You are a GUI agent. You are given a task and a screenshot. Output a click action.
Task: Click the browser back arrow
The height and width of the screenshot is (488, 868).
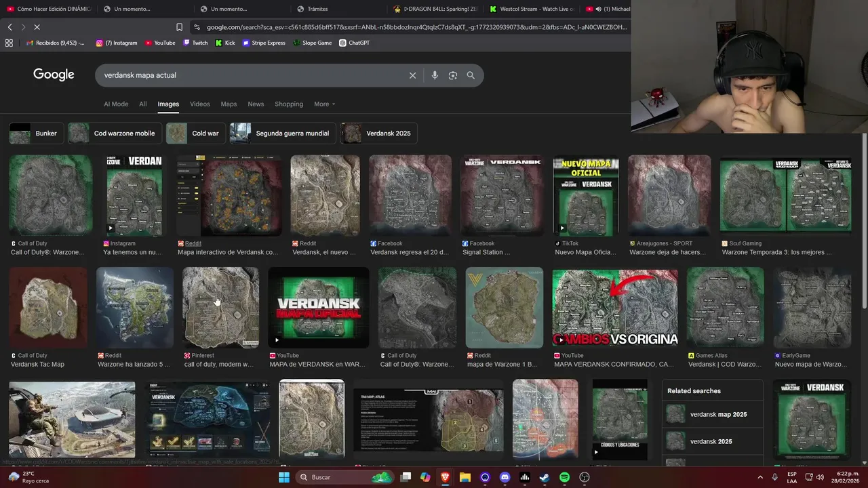point(9,27)
